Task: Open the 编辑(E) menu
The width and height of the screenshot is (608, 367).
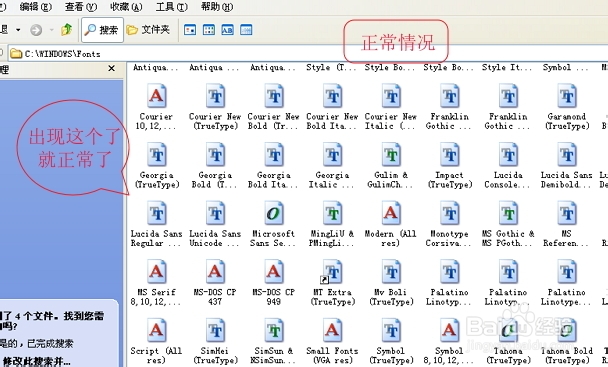Action: [x=36, y=7]
